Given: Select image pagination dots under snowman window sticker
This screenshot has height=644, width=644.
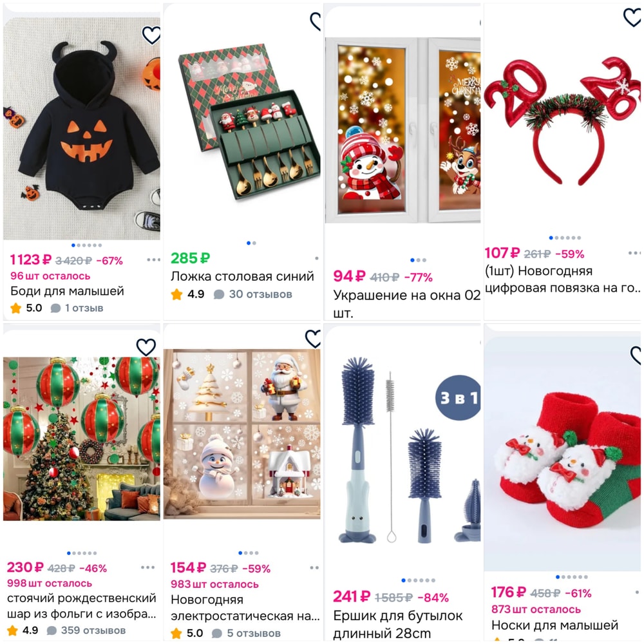Looking at the screenshot, I should point(418,260).
